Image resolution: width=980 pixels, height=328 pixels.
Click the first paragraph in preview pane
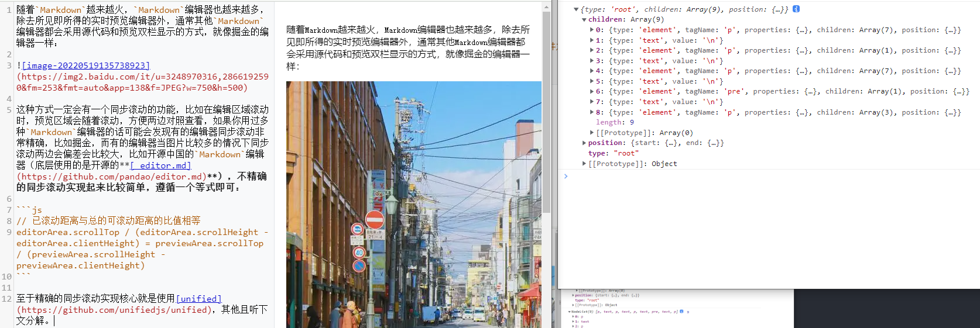pyautogui.click(x=408, y=48)
